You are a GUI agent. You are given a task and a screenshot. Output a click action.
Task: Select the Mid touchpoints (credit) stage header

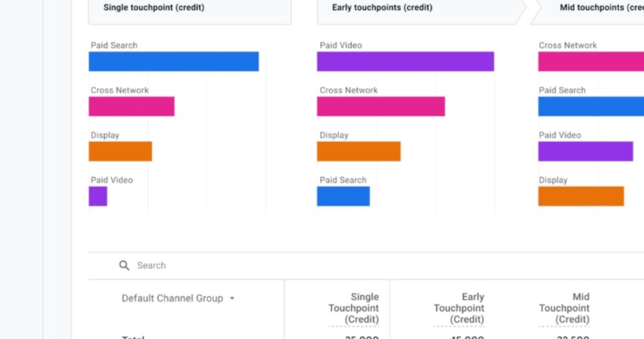tap(590, 9)
